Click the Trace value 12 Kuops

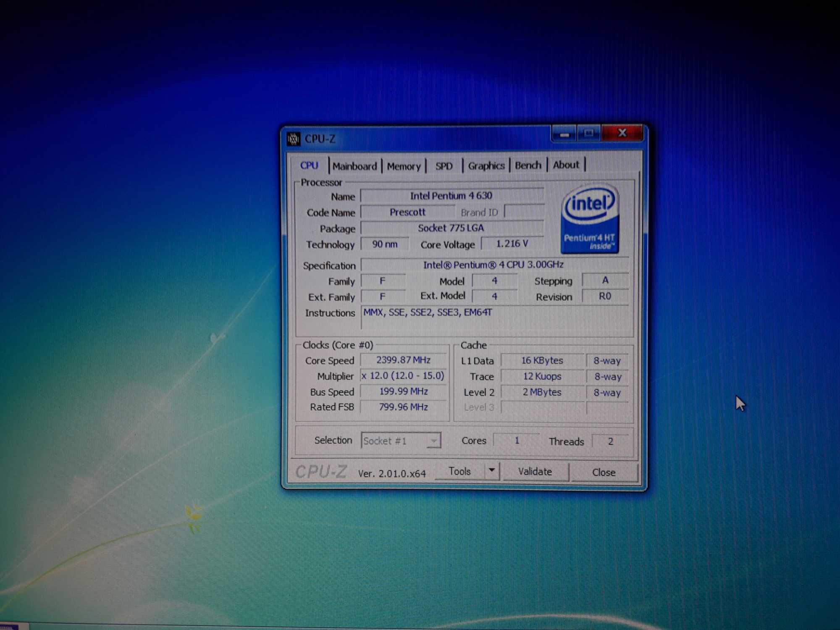click(542, 376)
